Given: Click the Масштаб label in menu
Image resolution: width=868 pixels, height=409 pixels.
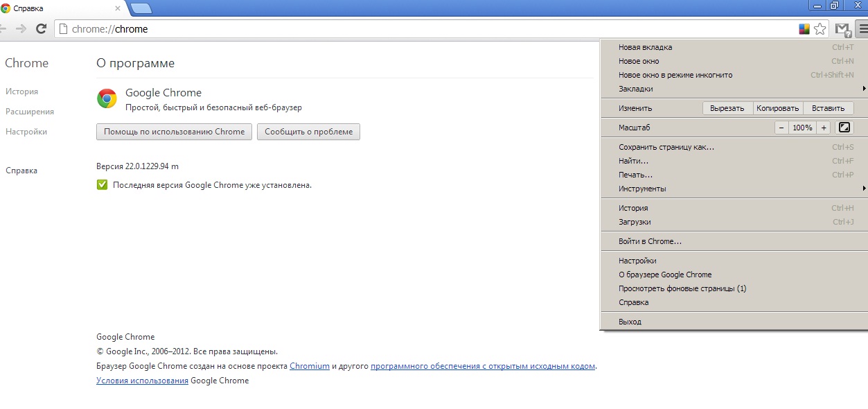Looking at the screenshot, I should 634,128.
